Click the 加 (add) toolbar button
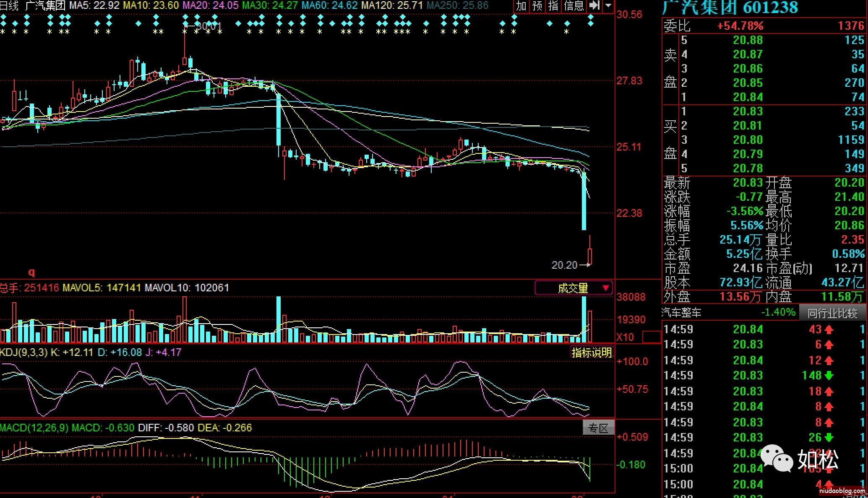 click(521, 6)
